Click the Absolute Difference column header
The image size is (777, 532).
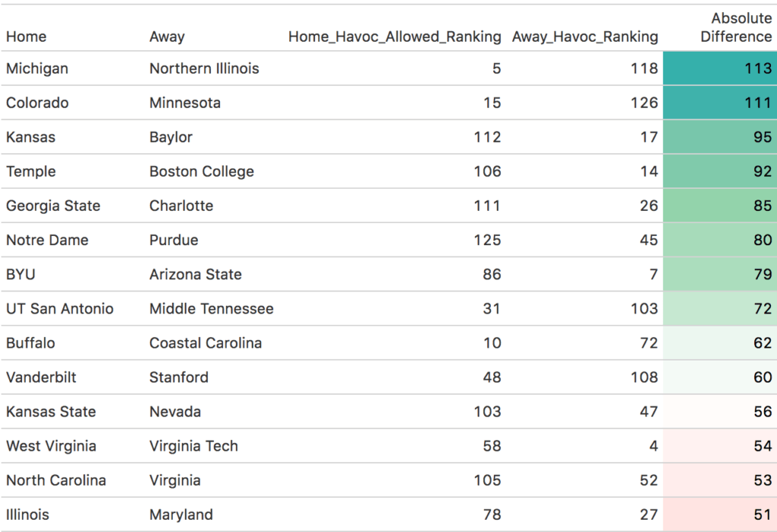point(736,27)
